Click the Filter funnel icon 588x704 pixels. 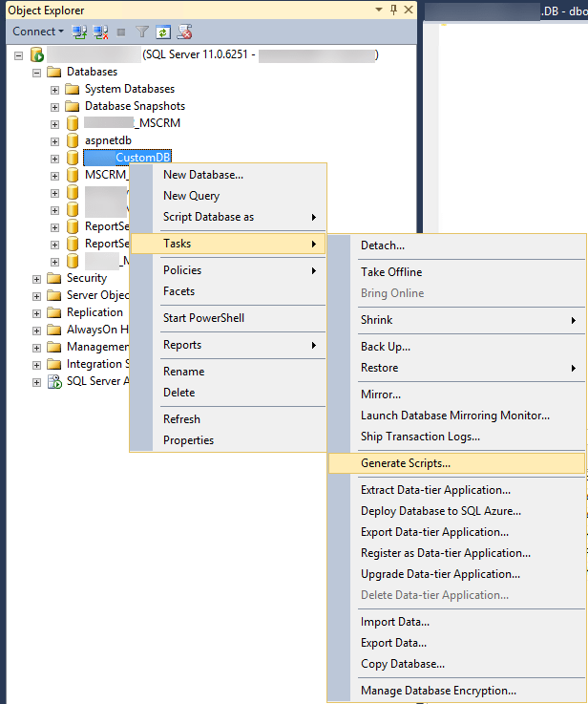[x=142, y=32]
